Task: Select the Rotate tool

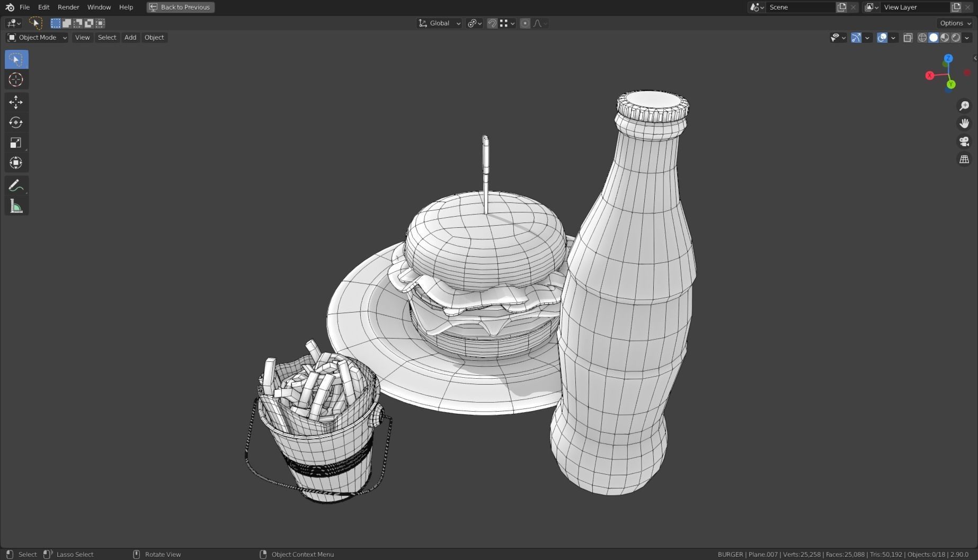Action: click(x=16, y=122)
